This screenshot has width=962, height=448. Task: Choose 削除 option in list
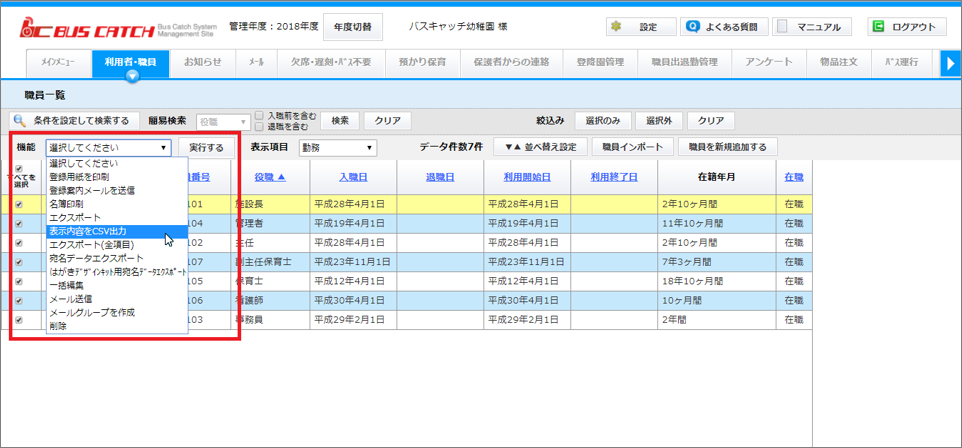(x=117, y=326)
